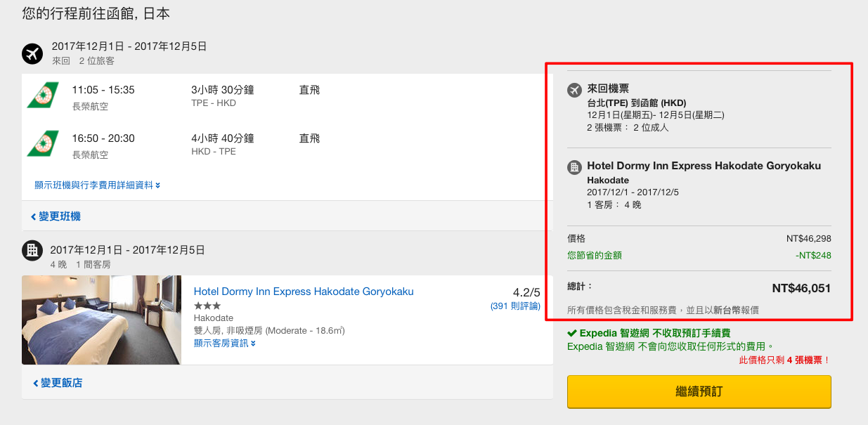Click the 雙人房, 非吸煙房 room description
Viewport: 868px width, 425px height.
click(x=269, y=331)
